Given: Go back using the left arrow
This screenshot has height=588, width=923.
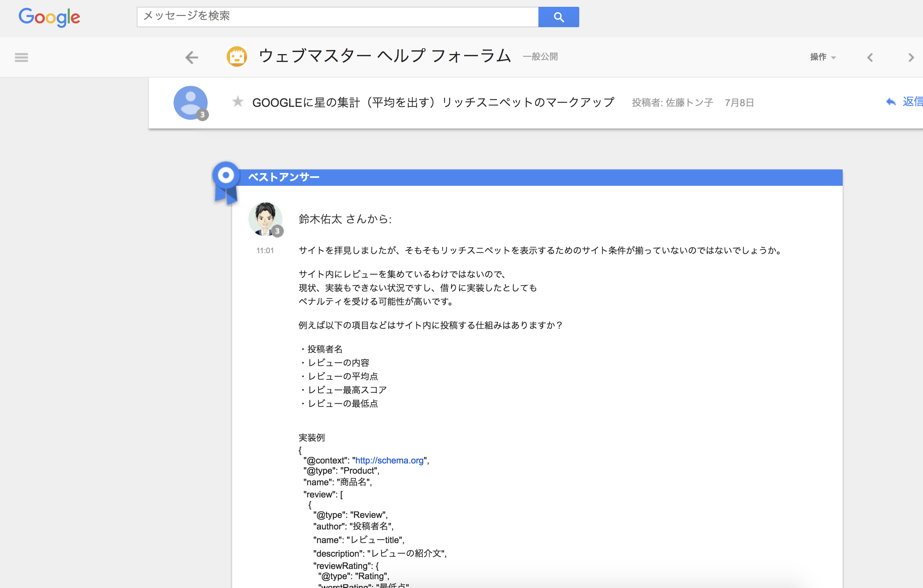Looking at the screenshot, I should [192, 58].
